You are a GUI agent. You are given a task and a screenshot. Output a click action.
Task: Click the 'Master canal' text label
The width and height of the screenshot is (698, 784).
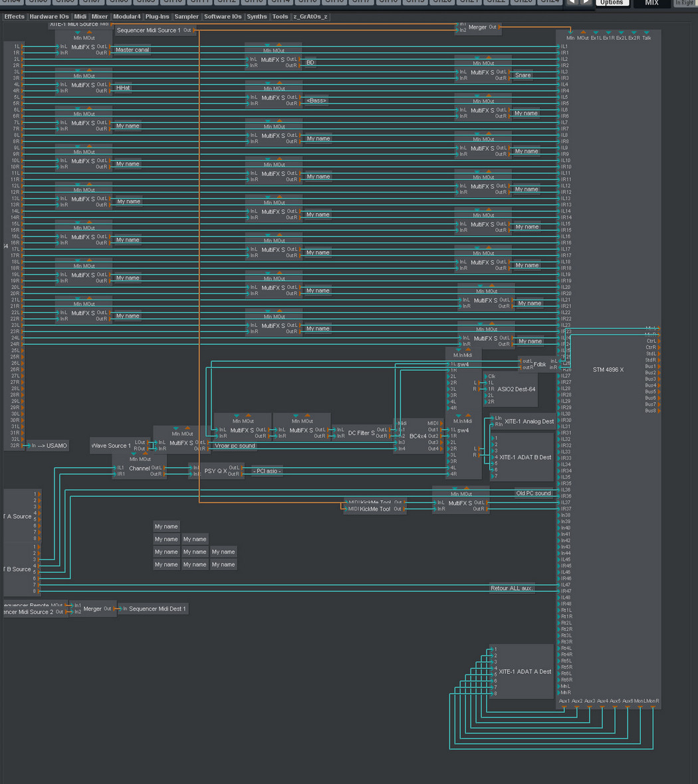pos(132,50)
